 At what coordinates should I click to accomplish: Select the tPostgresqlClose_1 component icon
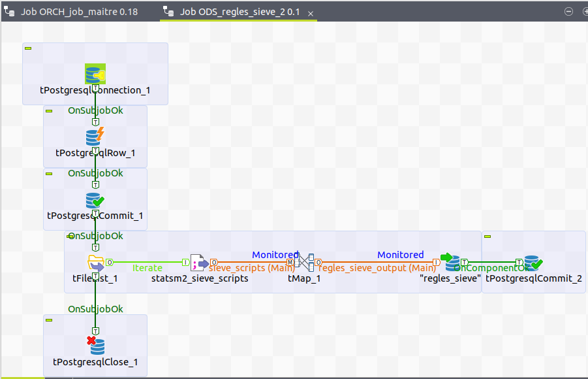point(96,346)
